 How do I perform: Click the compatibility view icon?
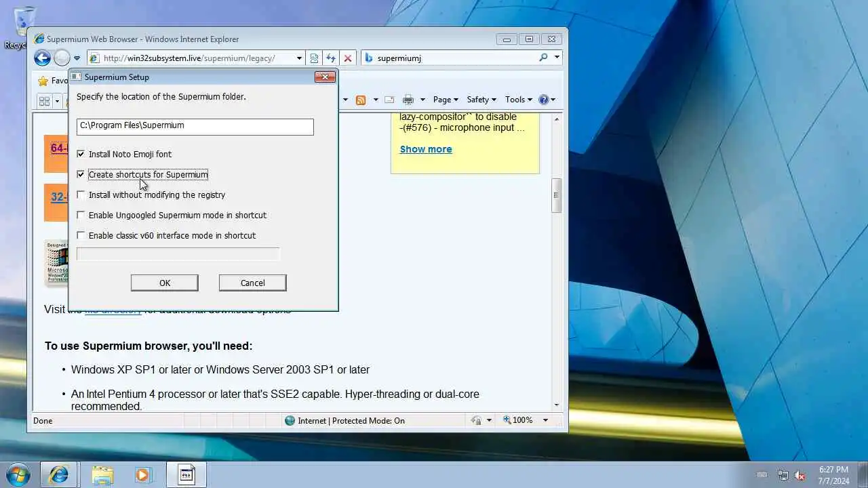coord(313,58)
